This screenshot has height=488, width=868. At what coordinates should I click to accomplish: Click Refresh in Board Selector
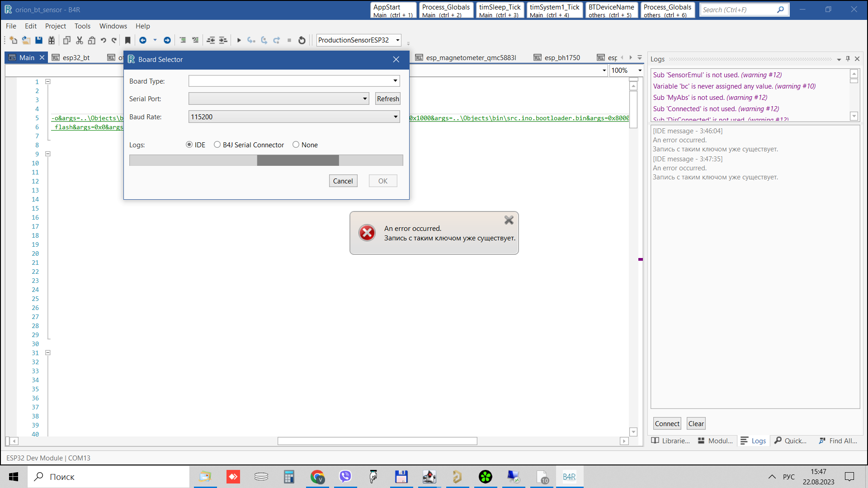coord(388,99)
